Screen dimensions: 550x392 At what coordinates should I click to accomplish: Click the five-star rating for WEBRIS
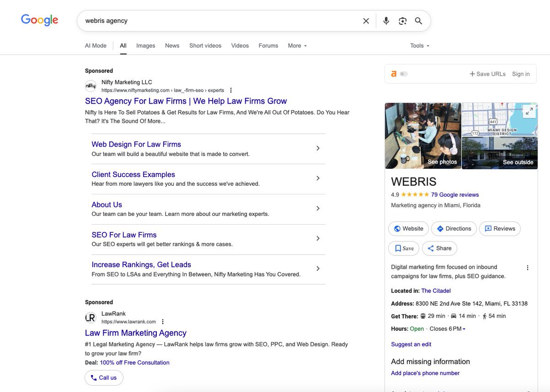tap(415, 194)
